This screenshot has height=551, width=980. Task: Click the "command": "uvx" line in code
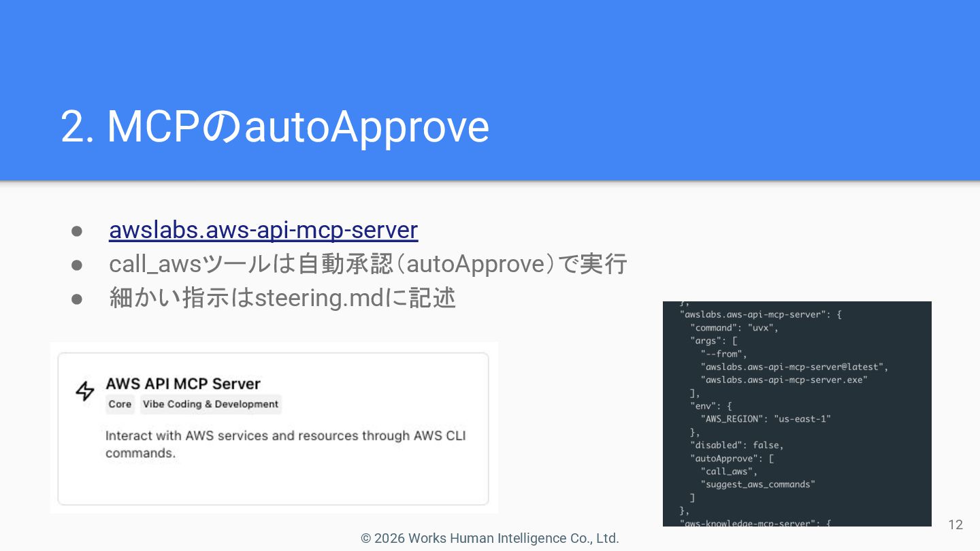coord(734,328)
